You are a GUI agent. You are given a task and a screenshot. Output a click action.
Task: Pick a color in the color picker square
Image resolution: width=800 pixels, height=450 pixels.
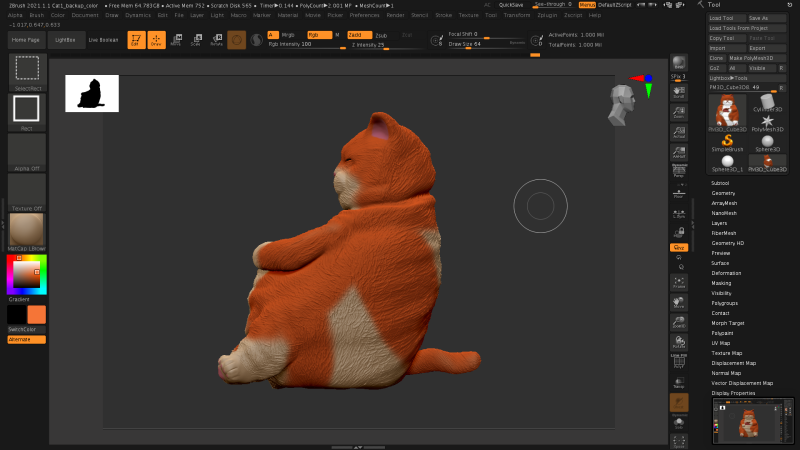click(26, 274)
